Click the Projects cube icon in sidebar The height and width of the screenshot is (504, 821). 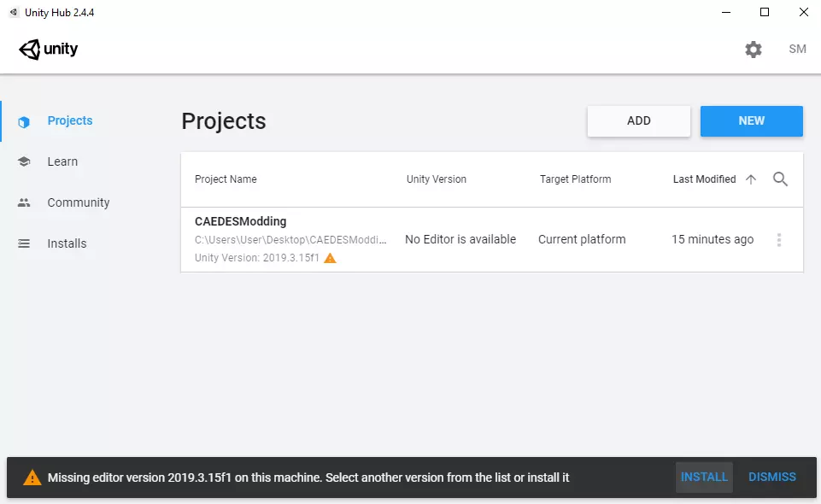pyautogui.click(x=24, y=121)
